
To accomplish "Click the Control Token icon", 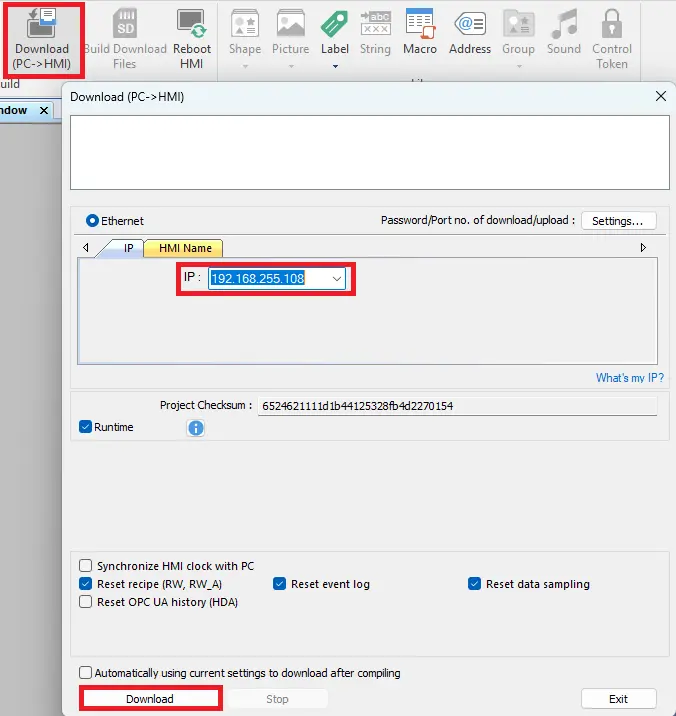I will [x=611, y=38].
